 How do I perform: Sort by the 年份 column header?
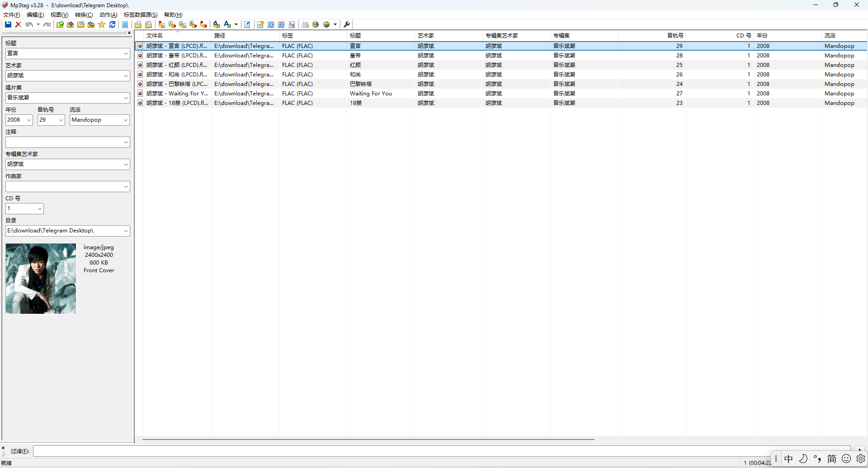[788, 35]
